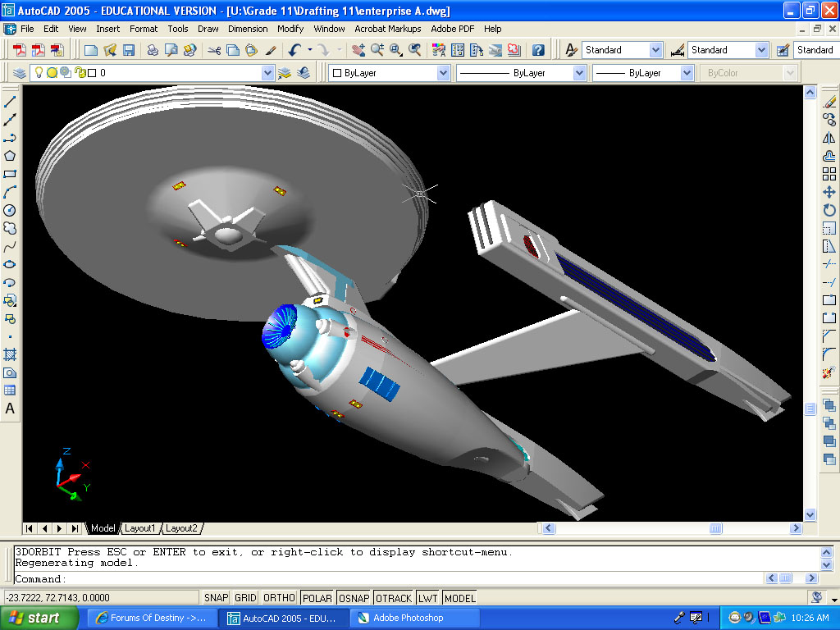Open the dimension style Standard dropdown
Screen dimensions: 840x630
tap(761, 50)
